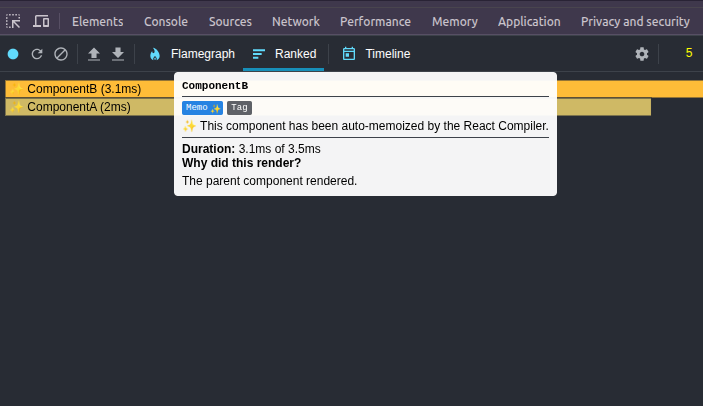Open the Timeline view tab
Image resolution: width=703 pixels, height=406 pixels.
tap(376, 54)
